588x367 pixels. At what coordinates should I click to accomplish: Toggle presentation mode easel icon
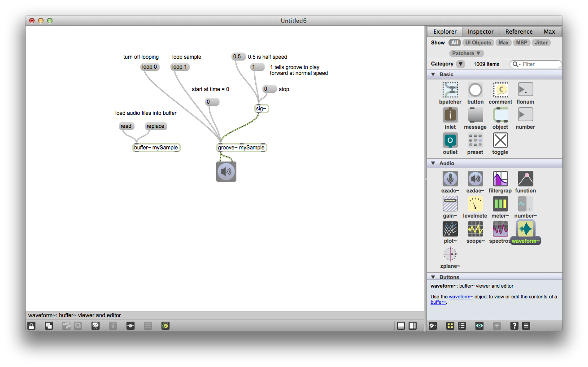point(96,326)
